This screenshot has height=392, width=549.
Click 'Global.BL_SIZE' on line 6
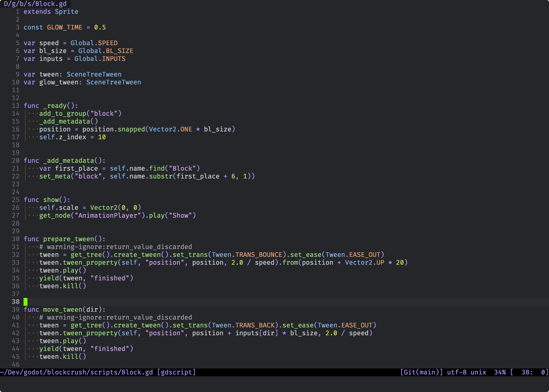pos(106,51)
